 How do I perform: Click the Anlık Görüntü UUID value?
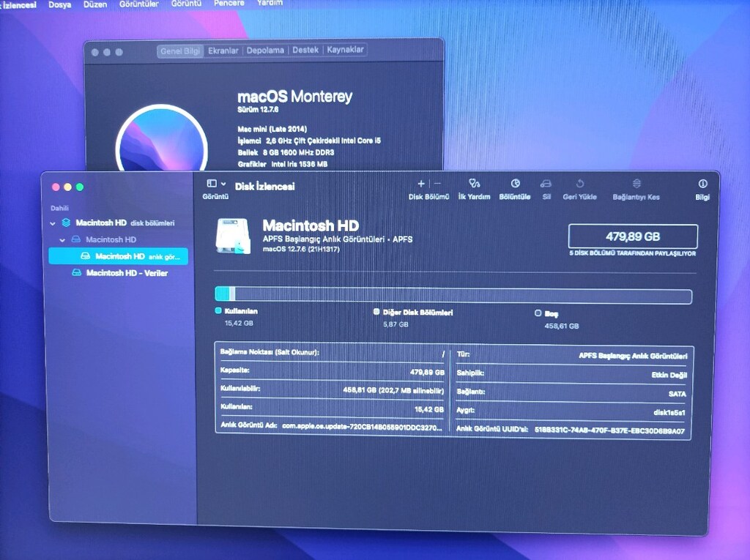coord(609,430)
